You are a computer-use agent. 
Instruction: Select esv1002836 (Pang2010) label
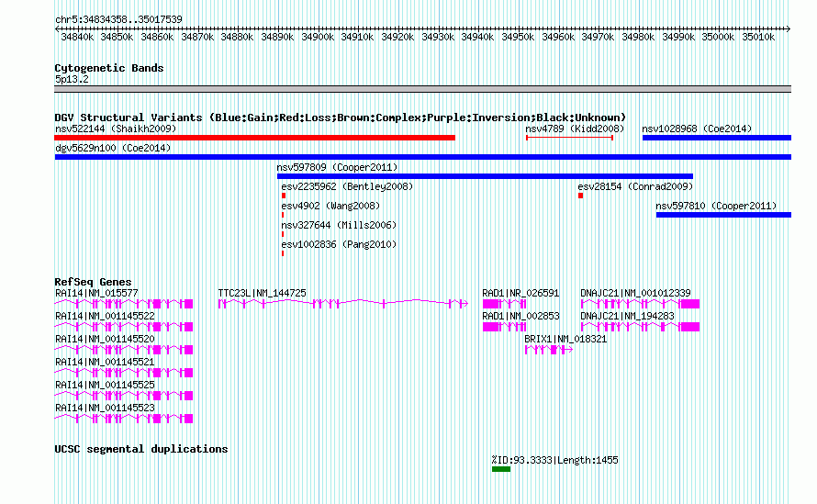(x=340, y=244)
